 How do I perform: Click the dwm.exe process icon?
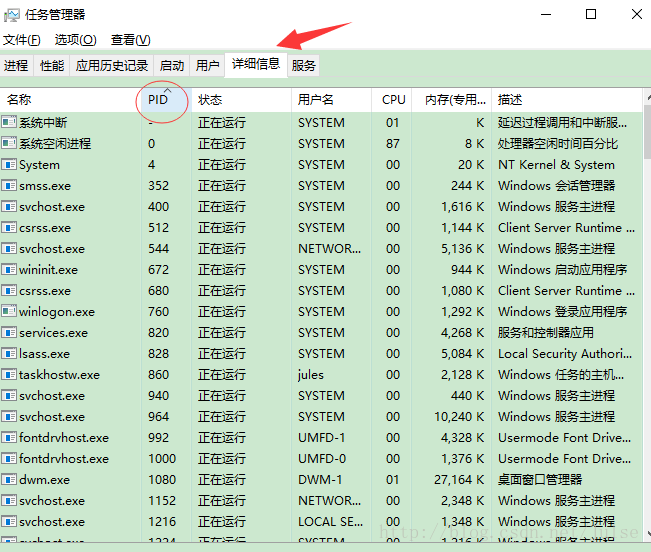10,480
